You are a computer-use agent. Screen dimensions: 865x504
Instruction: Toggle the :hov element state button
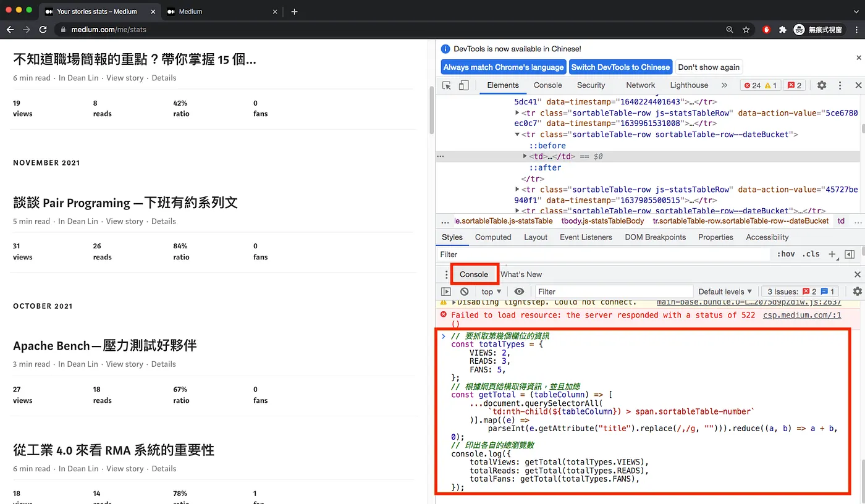786,254
